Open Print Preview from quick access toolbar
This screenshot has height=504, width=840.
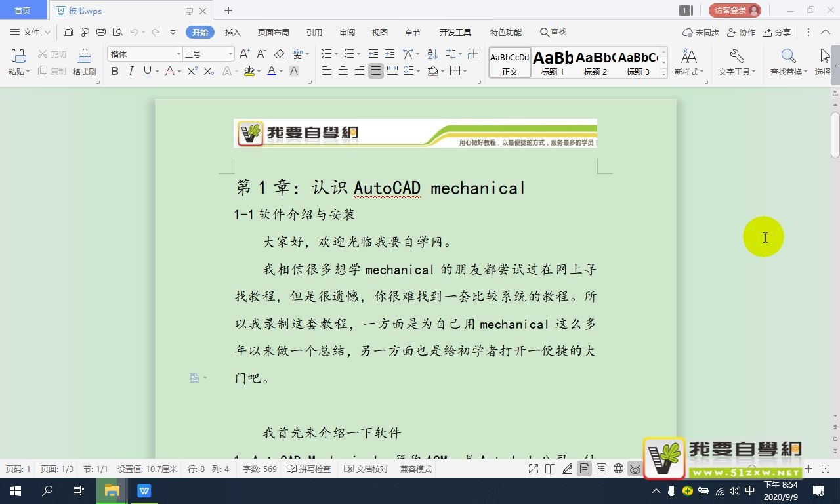(x=117, y=32)
